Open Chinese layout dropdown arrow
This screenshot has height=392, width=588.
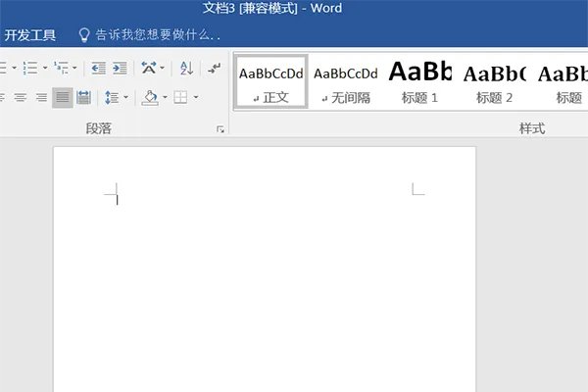click(162, 68)
